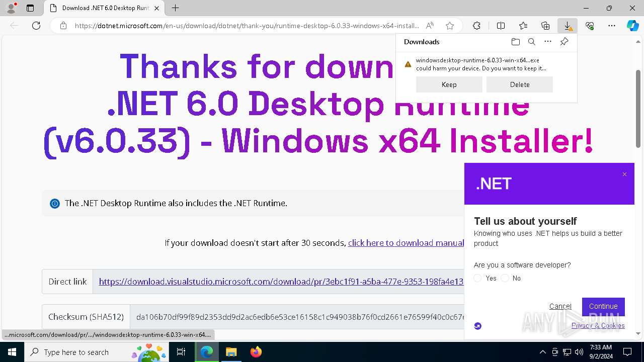Screen dimensions: 644x362
Task: Select Yes for software developer
Action: click(x=478, y=278)
